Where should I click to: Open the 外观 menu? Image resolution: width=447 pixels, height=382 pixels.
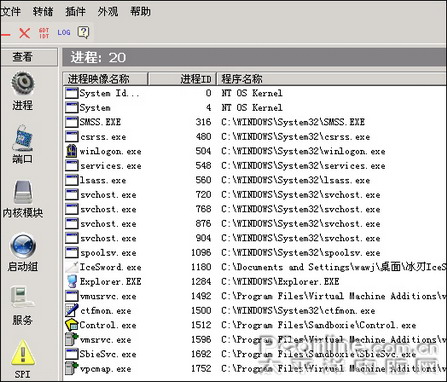pyautogui.click(x=108, y=12)
